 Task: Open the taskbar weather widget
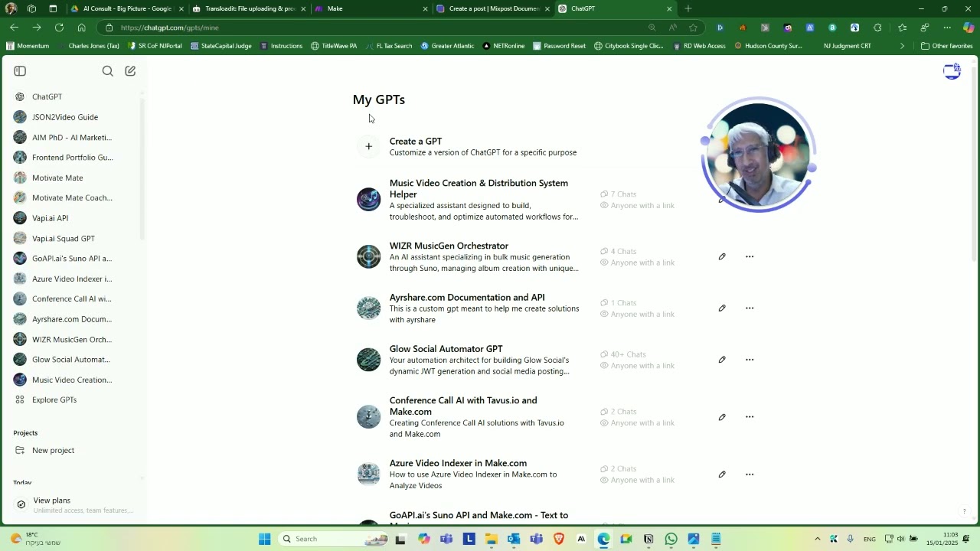[34, 539]
